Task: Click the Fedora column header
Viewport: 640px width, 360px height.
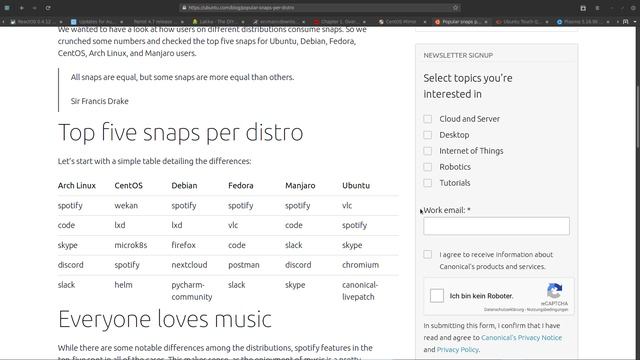Action: pyautogui.click(x=241, y=185)
